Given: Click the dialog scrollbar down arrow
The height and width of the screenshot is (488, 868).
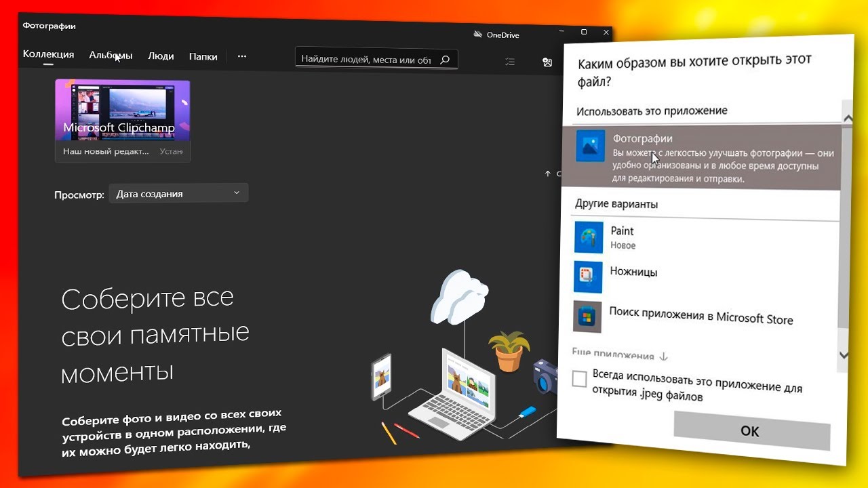Looking at the screenshot, I should tap(844, 355).
